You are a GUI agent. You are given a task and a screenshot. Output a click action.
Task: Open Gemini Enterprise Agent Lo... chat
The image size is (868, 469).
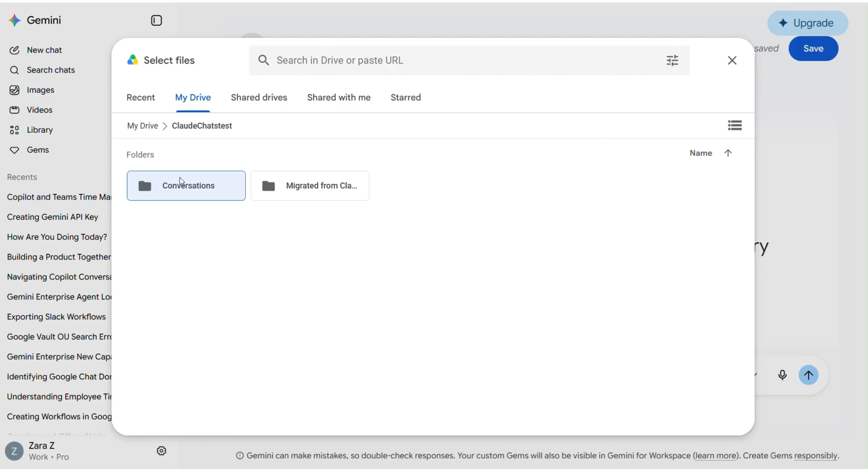click(58, 297)
